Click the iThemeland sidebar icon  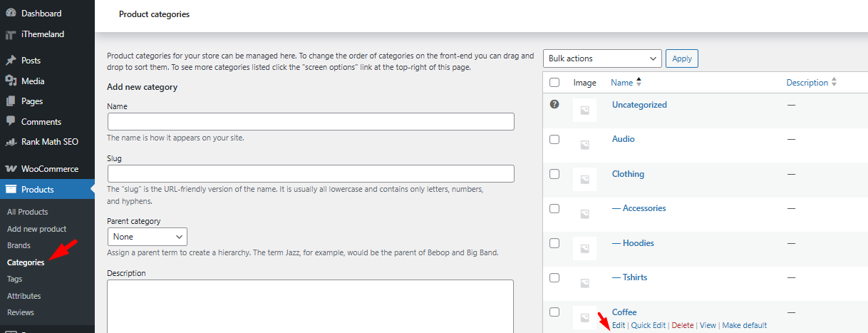coord(11,34)
